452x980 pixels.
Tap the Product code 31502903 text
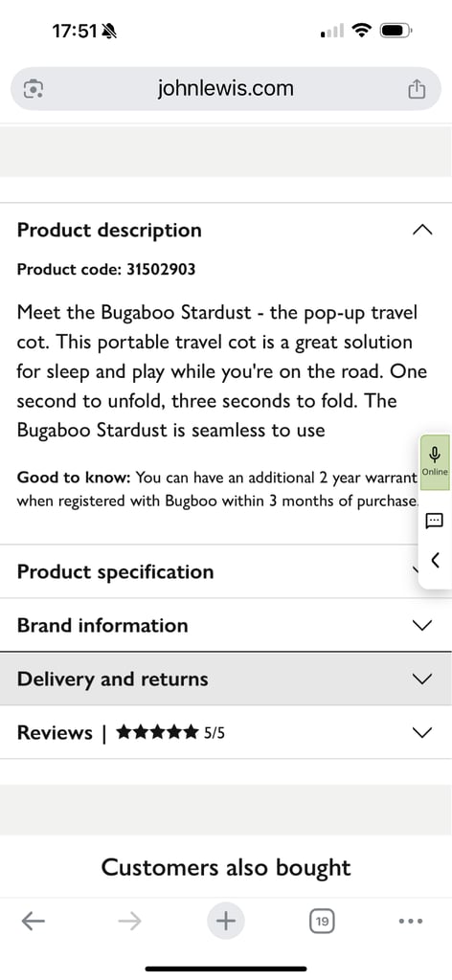(106, 269)
